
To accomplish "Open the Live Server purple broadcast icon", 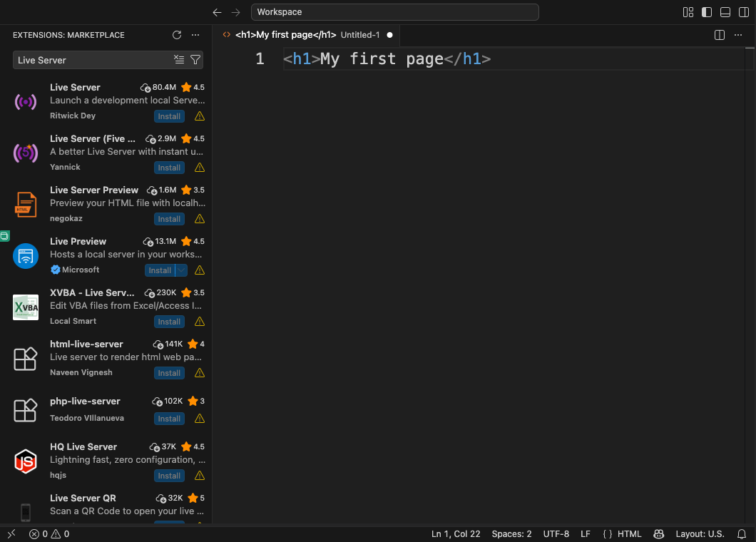I will point(26,102).
